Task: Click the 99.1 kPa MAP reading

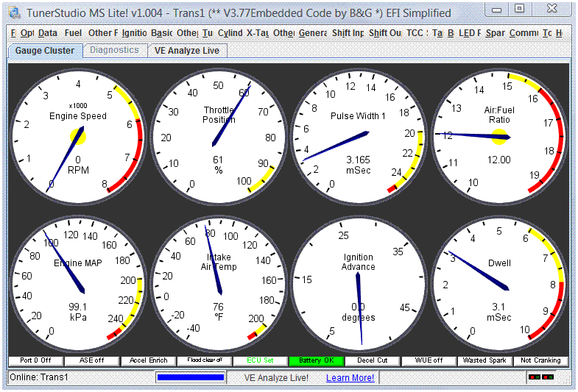Action: [x=78, y=312]
